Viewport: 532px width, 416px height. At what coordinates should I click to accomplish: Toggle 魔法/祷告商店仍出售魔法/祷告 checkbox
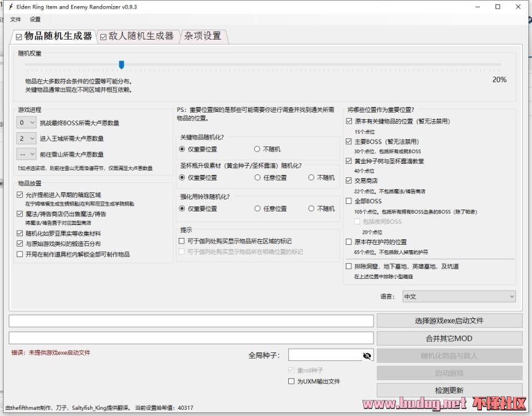click(x=20, y=214)
